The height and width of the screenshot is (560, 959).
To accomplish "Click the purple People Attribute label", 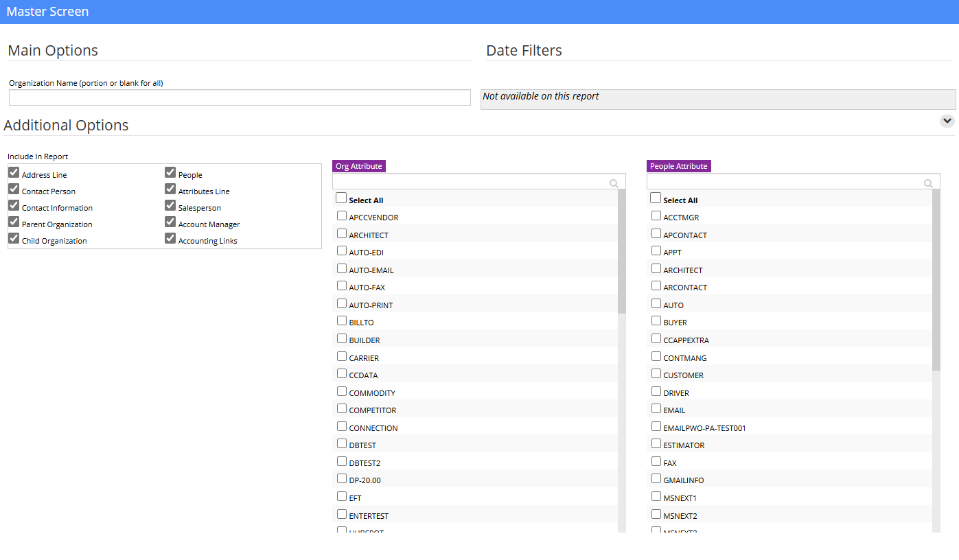I will click(x=678, y=166).
